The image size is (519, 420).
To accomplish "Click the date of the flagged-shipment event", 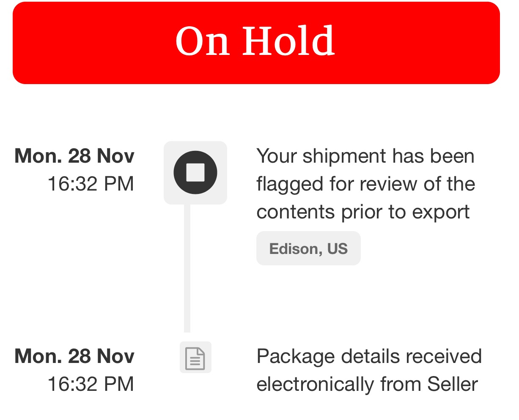I will (x=74, y=156).
